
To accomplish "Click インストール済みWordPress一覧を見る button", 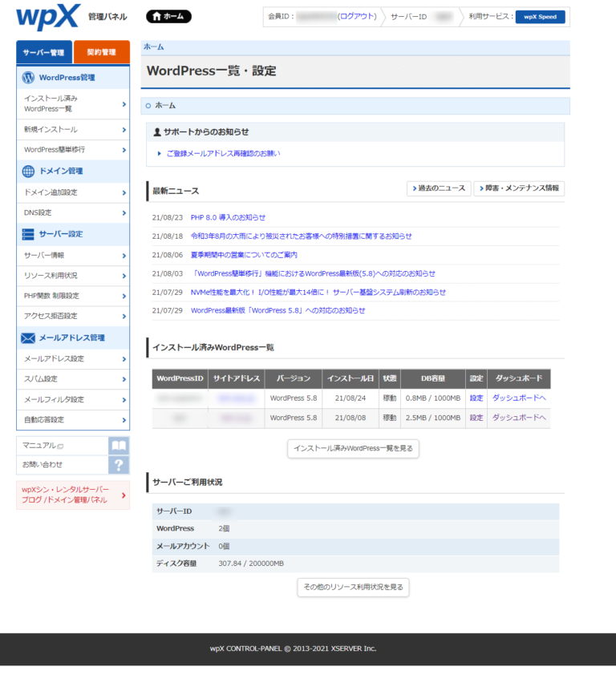I will (x=353, y=449).
